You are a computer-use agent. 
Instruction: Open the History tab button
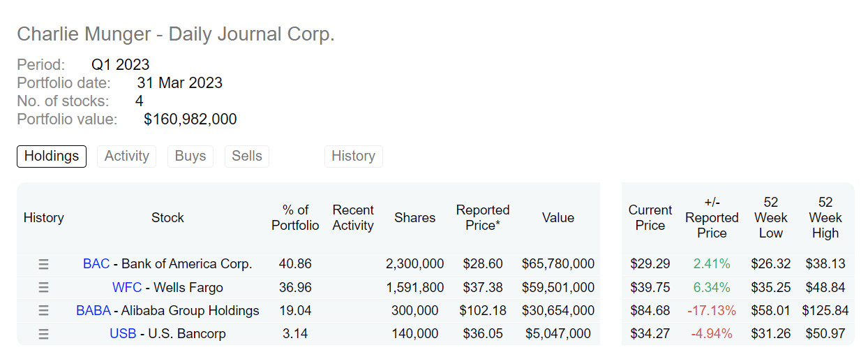click(353, 156)
